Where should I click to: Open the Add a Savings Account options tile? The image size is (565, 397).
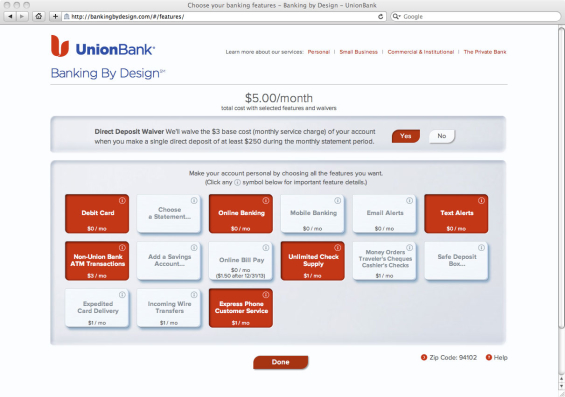point(169,261)
